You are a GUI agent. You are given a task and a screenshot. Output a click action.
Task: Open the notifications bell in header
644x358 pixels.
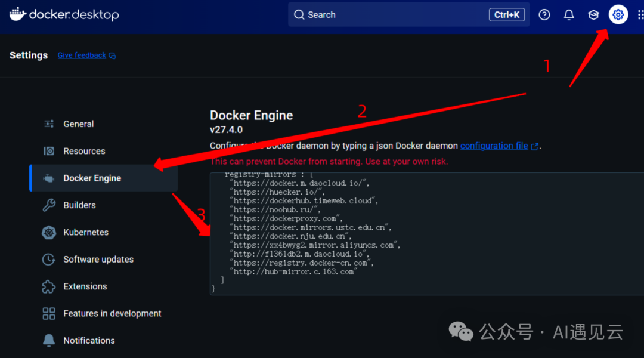(569, 15)
